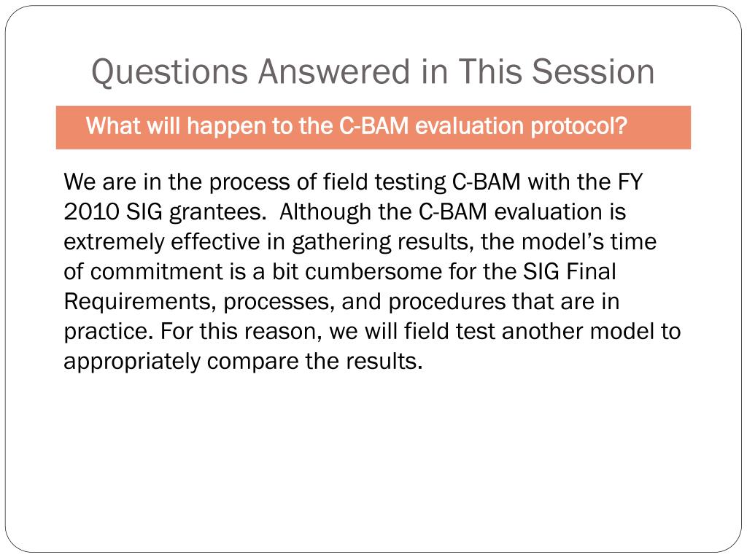Click the word 'extremely' in the paragraph

pyautogui.click(x=114, y=242)
